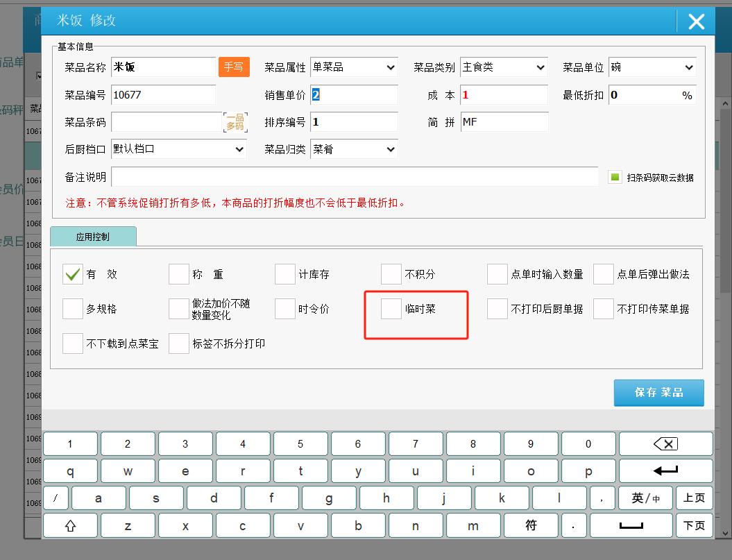
Task: Enable the 临时菜 checkbox
Action: pyautogui.click(x=391, y=309)
